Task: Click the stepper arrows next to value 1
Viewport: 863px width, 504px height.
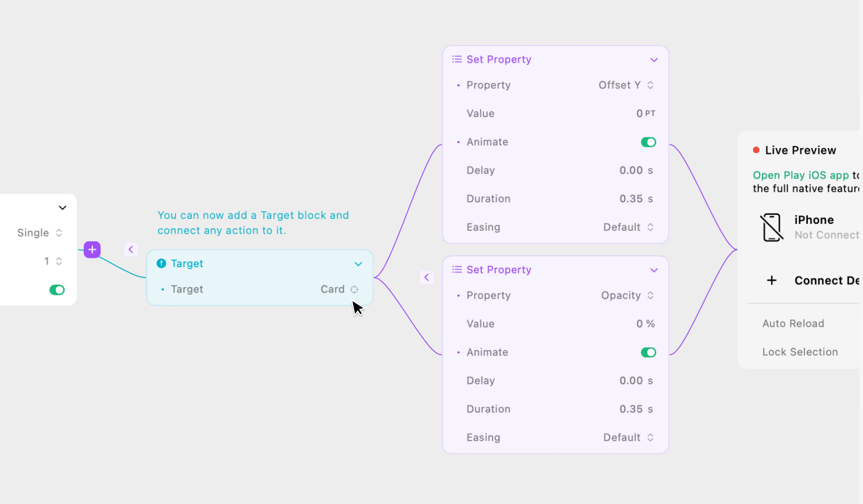Action: click(59, 261)
